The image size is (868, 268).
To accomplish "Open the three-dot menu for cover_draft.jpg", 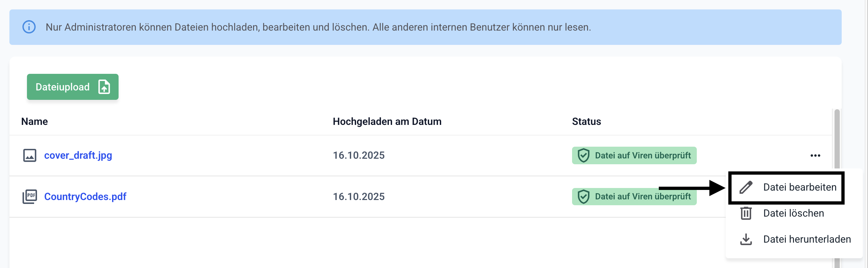I will click(815, 155).
